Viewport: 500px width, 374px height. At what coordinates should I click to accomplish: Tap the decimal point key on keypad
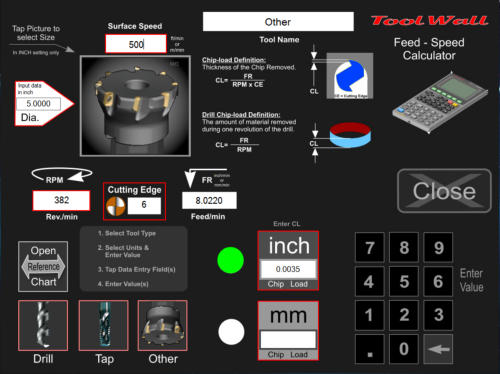coord(370,349)
